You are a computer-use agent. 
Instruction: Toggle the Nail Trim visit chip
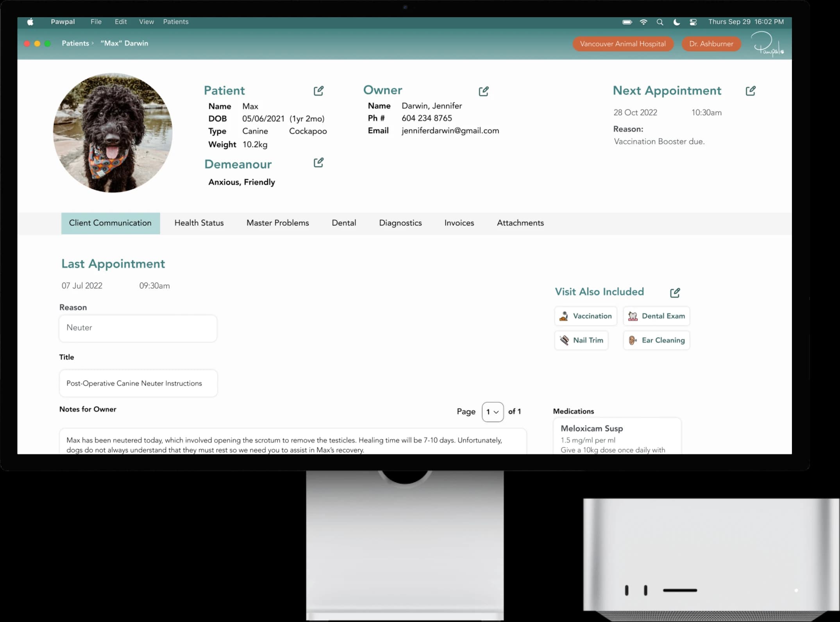[581, 340]
